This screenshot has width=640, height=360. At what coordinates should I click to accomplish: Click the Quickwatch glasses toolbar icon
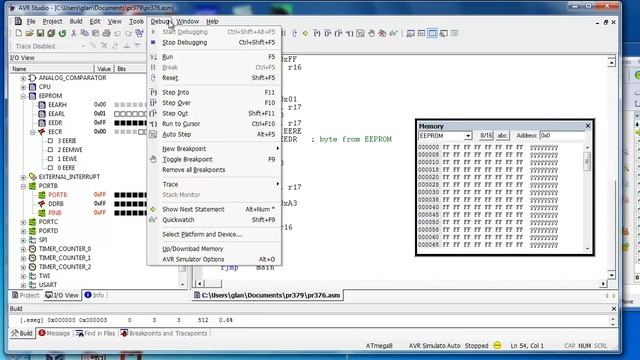pyautogui.click(x=393, y=33)
